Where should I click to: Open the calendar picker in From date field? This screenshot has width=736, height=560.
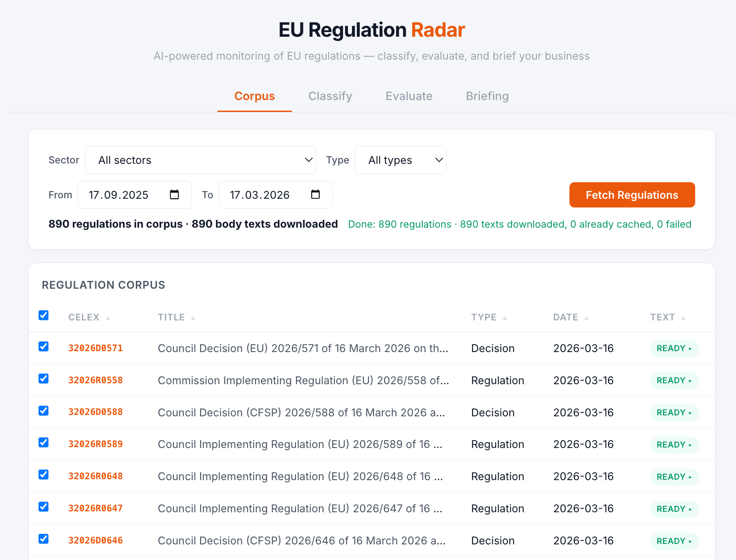pos(174,195)
